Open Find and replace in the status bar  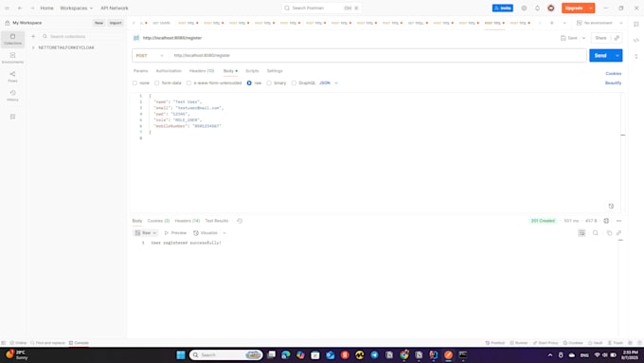48,343
